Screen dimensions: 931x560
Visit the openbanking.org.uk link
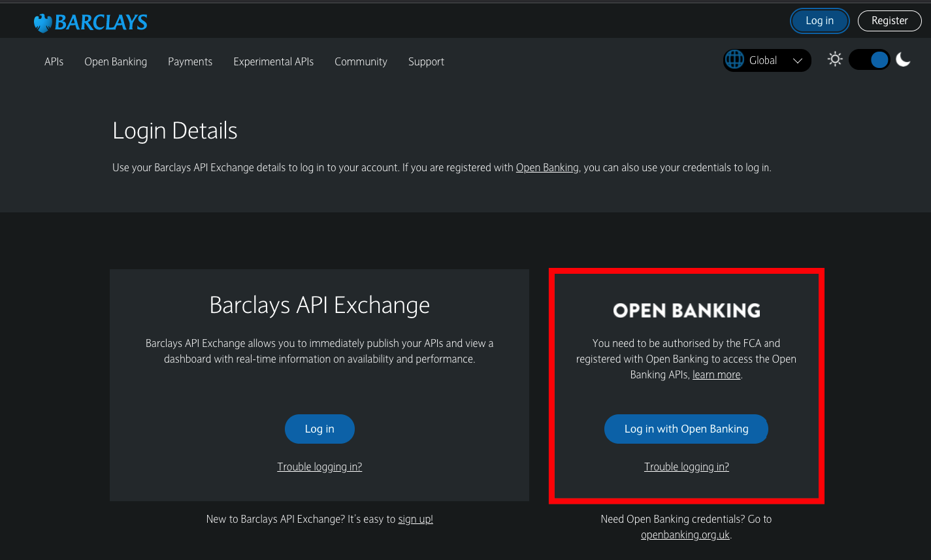[685, 535]
